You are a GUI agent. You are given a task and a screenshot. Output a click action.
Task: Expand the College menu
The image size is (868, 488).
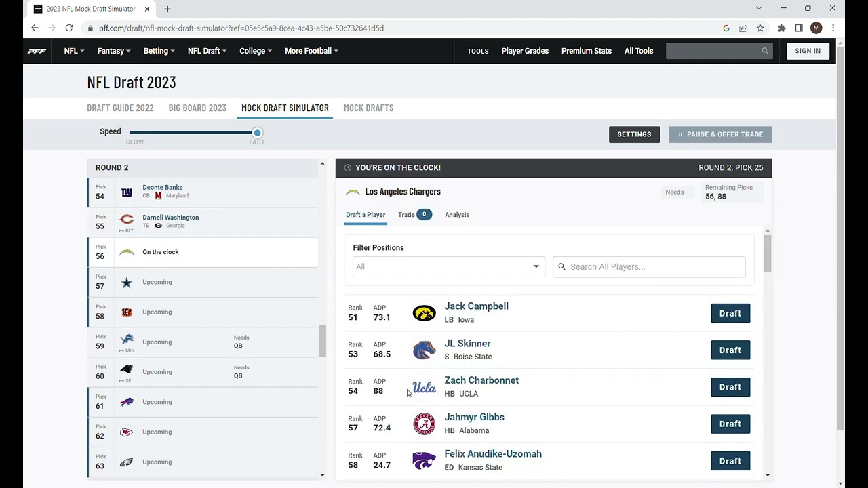tap(256, 51)
